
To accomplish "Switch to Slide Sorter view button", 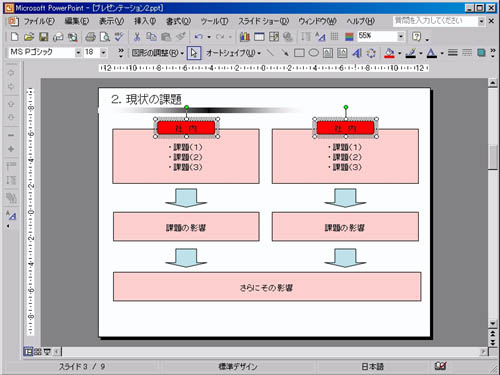I will [x=38, y=351].
